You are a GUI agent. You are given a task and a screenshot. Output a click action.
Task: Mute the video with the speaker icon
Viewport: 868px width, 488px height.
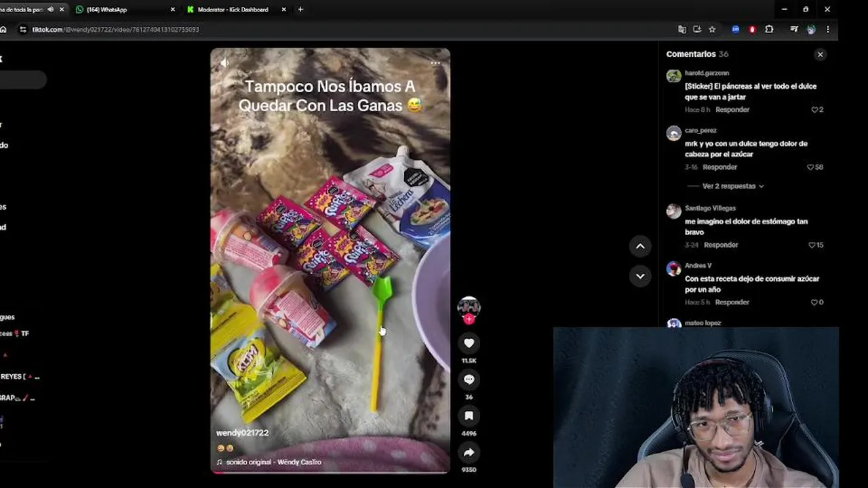coord(224,63)
